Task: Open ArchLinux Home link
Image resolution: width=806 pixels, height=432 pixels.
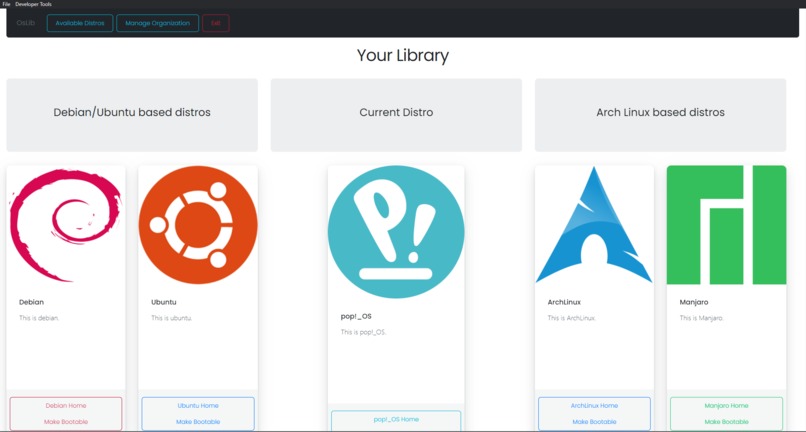Action: [594, 406]
